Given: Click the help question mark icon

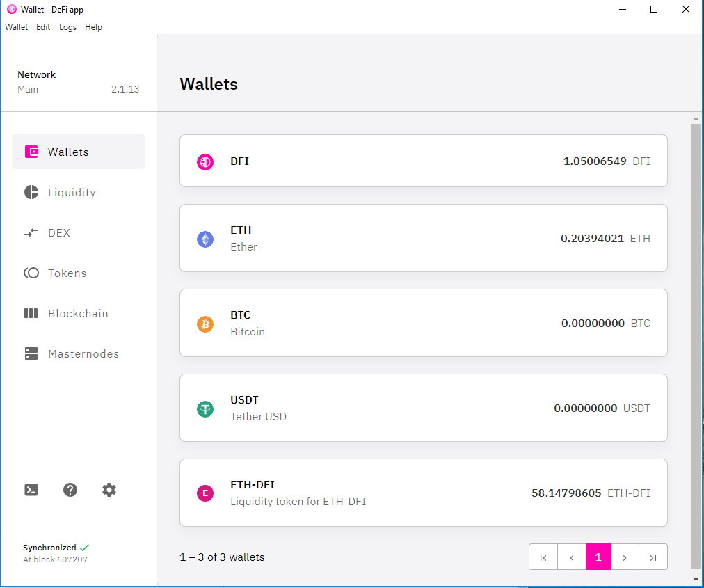Looking at the screenshot, I should point(70,490).
